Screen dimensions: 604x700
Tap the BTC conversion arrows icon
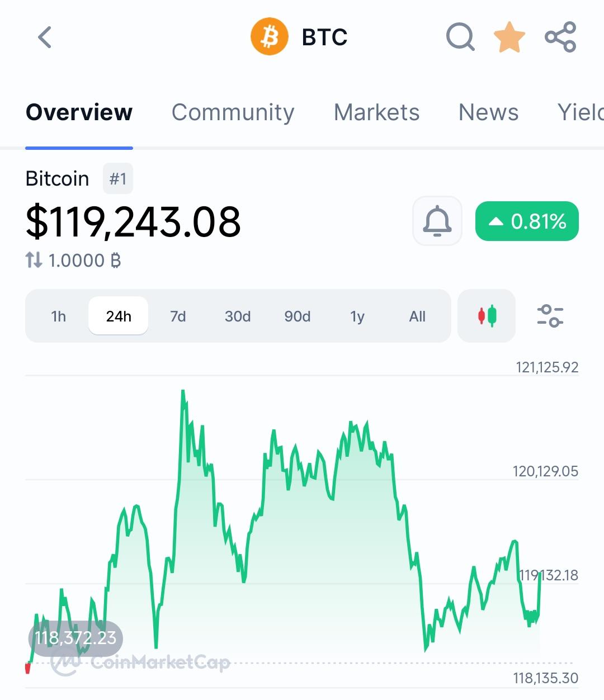point(34,260)
